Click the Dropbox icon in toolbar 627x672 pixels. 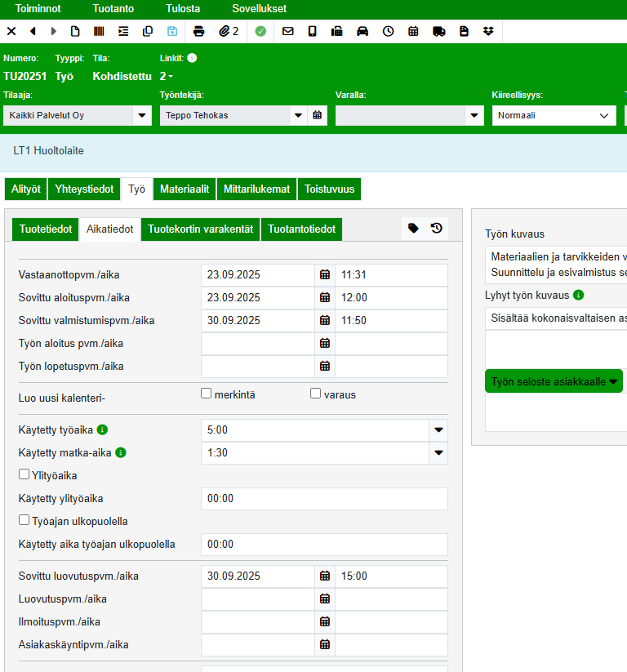(x=488, y=31)
